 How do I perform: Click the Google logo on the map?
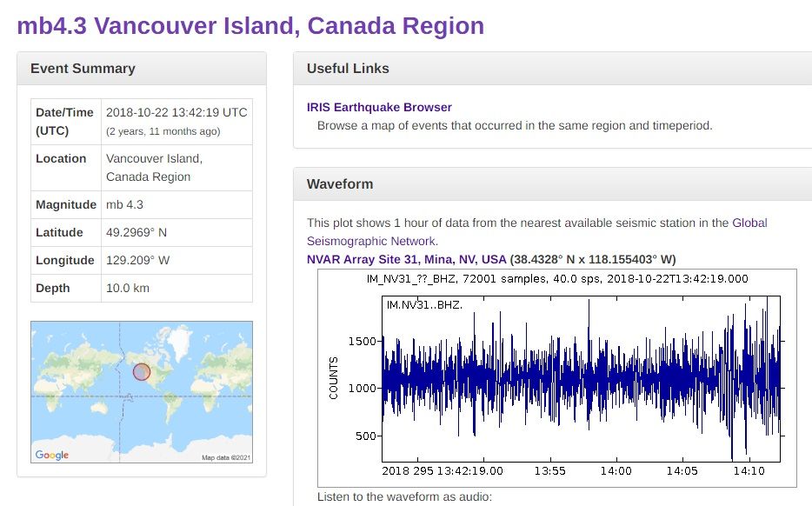tap(52, 455)
